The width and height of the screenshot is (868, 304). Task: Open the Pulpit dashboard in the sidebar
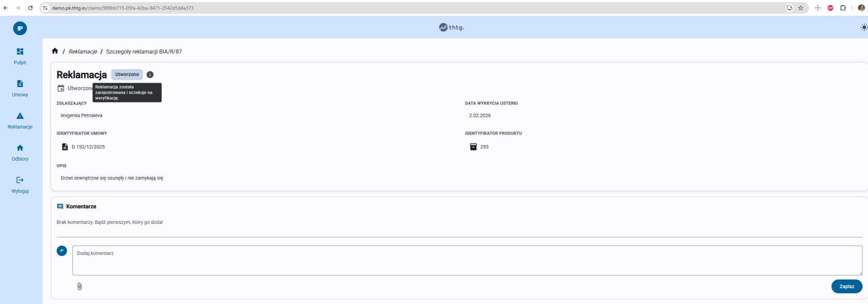[20, 56]
